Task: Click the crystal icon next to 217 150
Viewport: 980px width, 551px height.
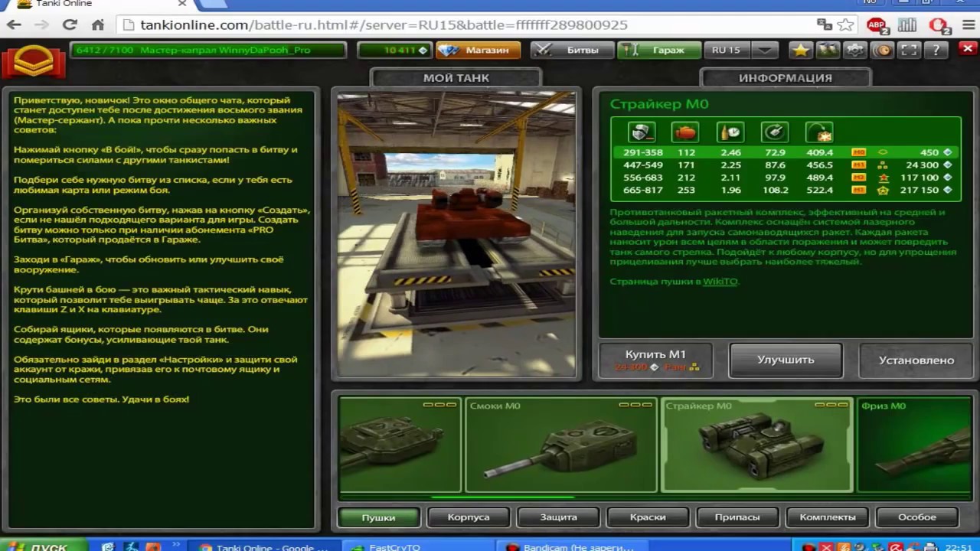Action: click(x=948, y=190)
